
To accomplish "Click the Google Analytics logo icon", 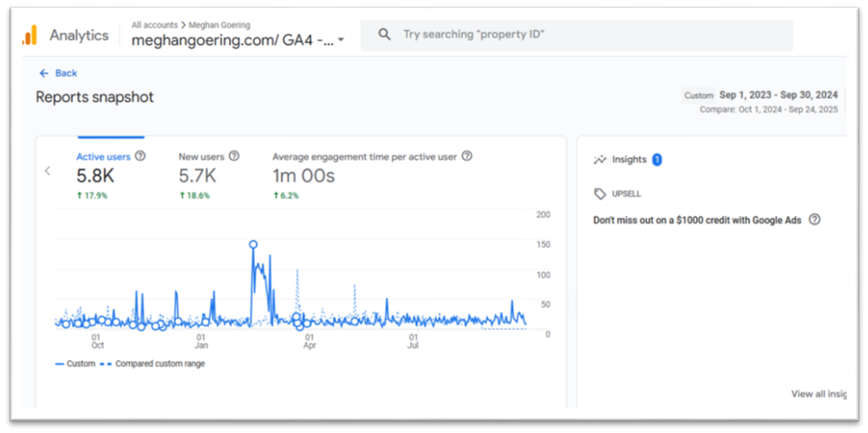I will [x=31, y=35].
